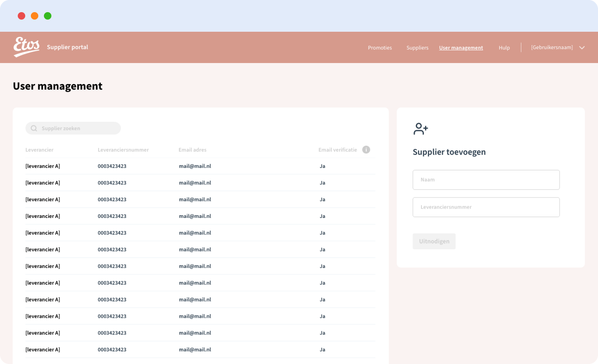
Task: Click the search magnifier icon
Action: coord(34,128)
